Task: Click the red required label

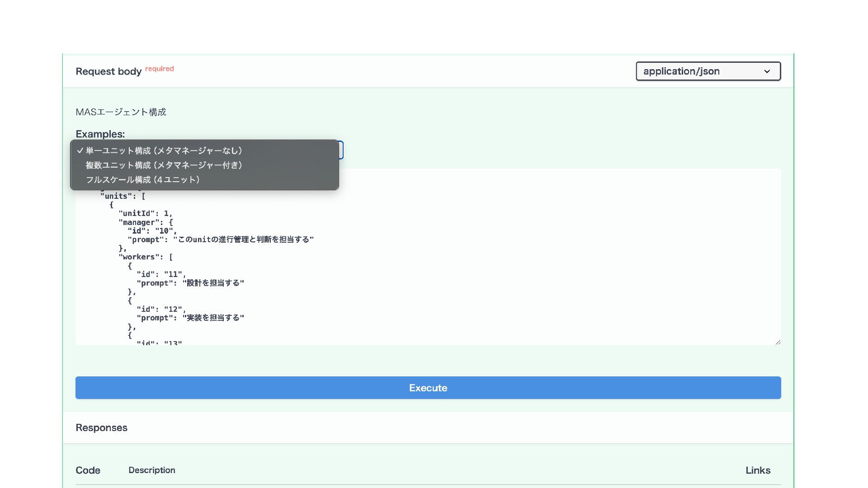Action: [159, 69]
